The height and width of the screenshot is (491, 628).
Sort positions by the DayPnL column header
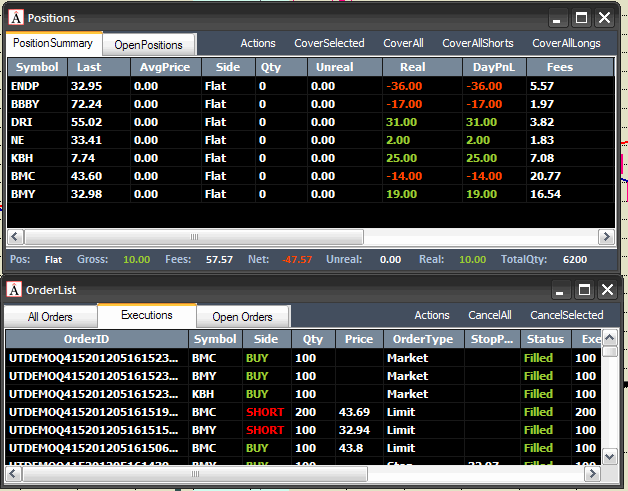coord(494,67)
